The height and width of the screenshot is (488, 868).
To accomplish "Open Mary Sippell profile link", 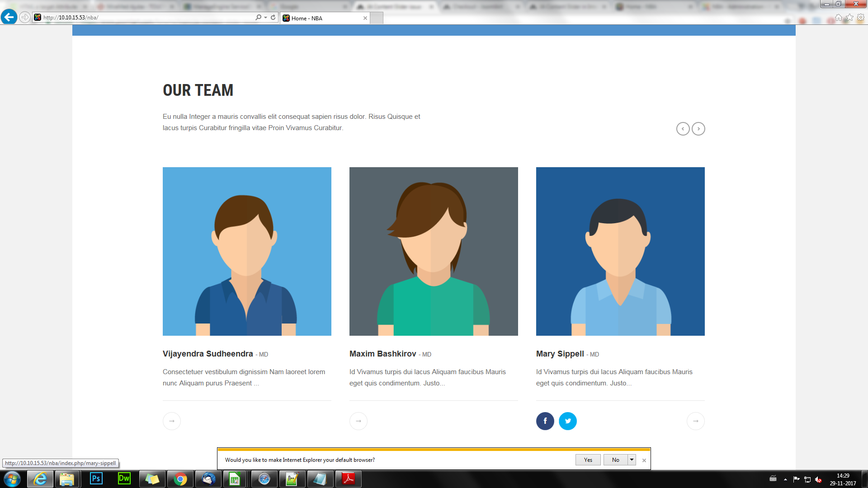I will coord(560,354).
